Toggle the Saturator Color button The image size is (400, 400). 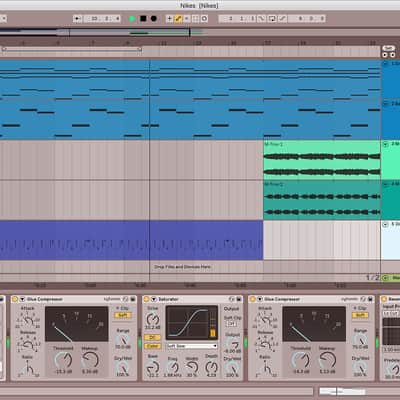[x=152, y=346]
